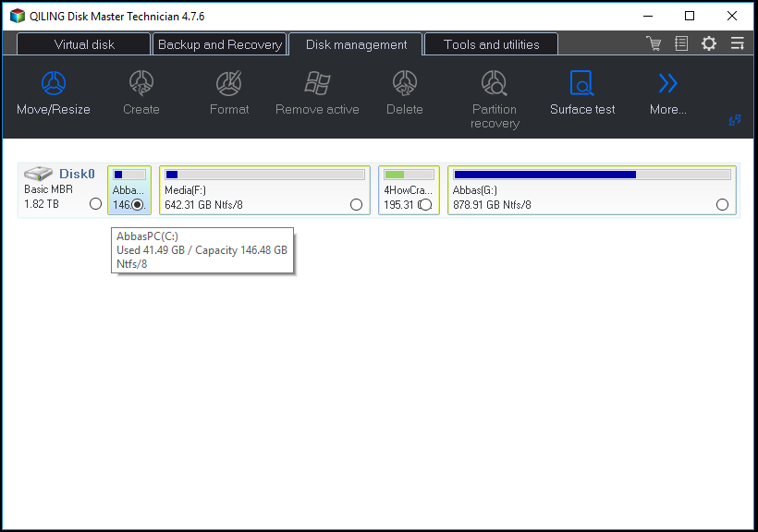Open the Backup and Recovery tab
This screenshot has height=532, width=758.
(220, 44)
